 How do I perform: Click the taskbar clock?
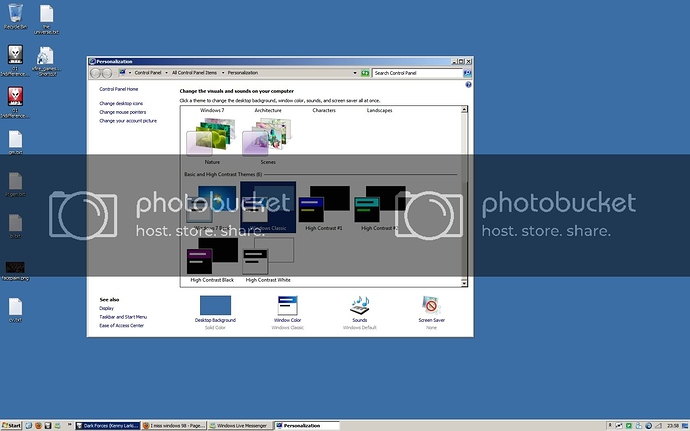pyautogui.click(x=673, y=426)
